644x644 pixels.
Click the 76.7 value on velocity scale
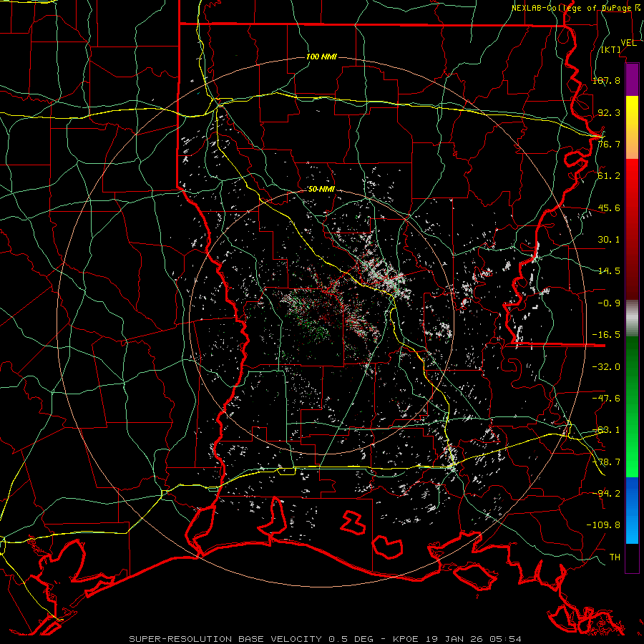[609, 144]
